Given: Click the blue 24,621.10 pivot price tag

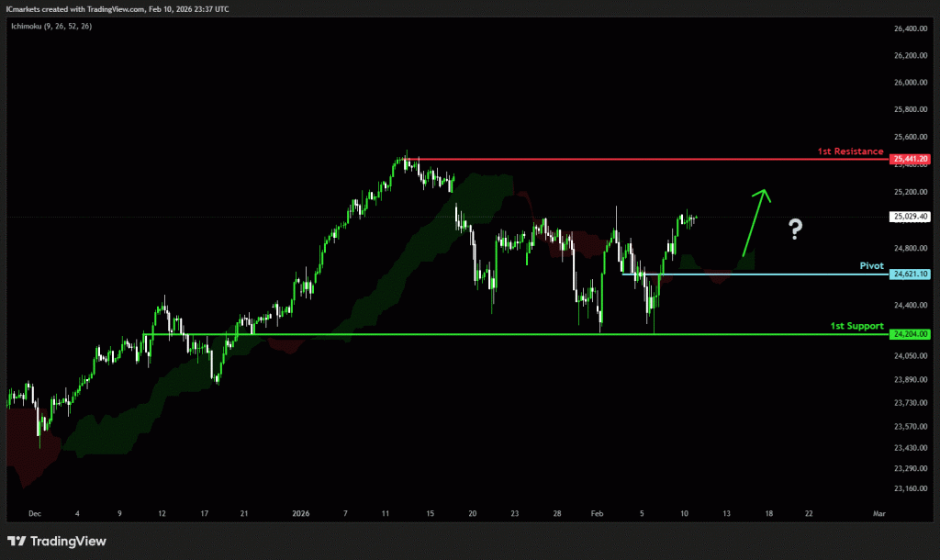Looking at the screenshot, I should (x=910, y=274).
